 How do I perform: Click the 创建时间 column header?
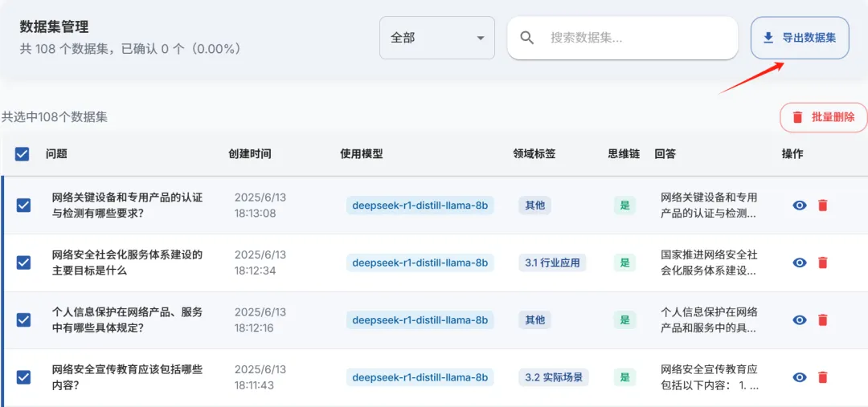coord(250,154)
